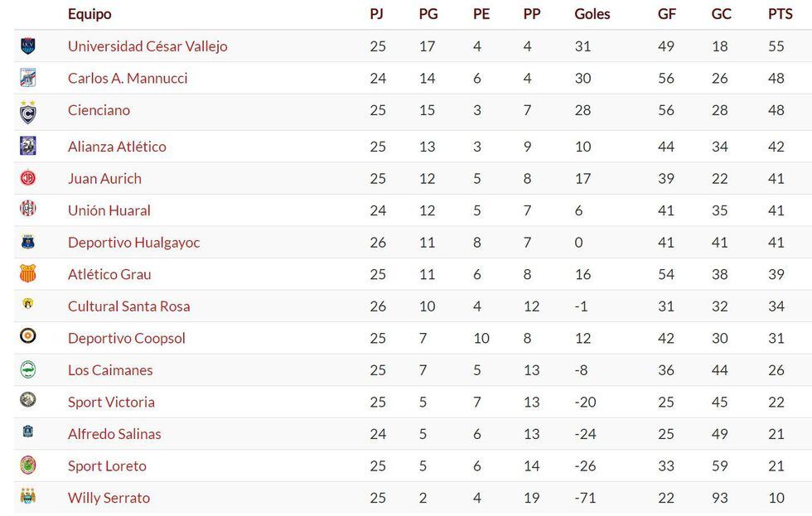Click the Atlético Grau striped crest
Screen dimensions: 812x516
(x=28, y=274)
